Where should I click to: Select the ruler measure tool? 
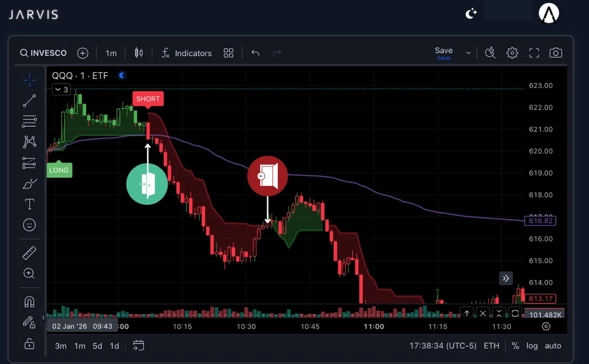29,253
